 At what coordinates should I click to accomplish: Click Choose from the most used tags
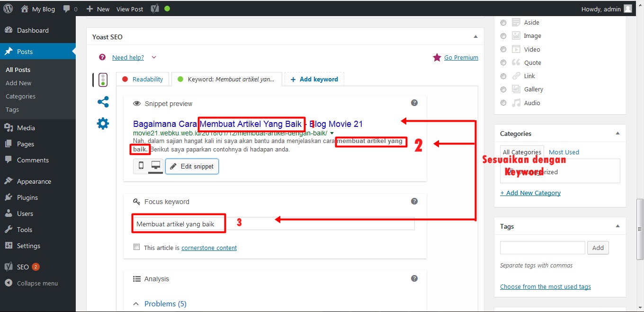pos(546,286)
